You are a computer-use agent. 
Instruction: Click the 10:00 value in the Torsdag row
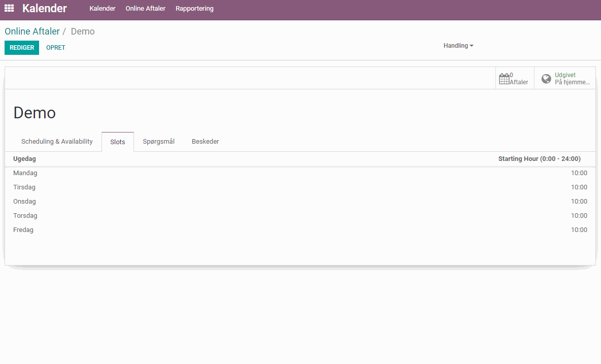(579, 215)
